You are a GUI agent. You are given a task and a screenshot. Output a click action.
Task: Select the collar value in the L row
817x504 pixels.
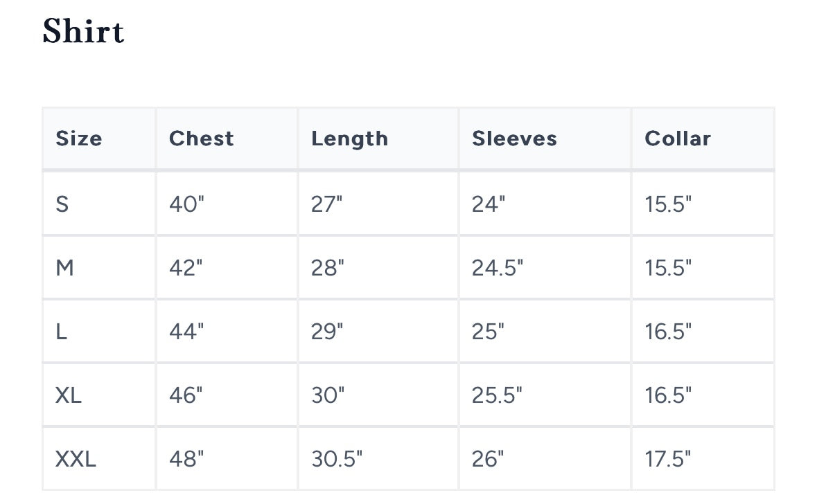668,332
